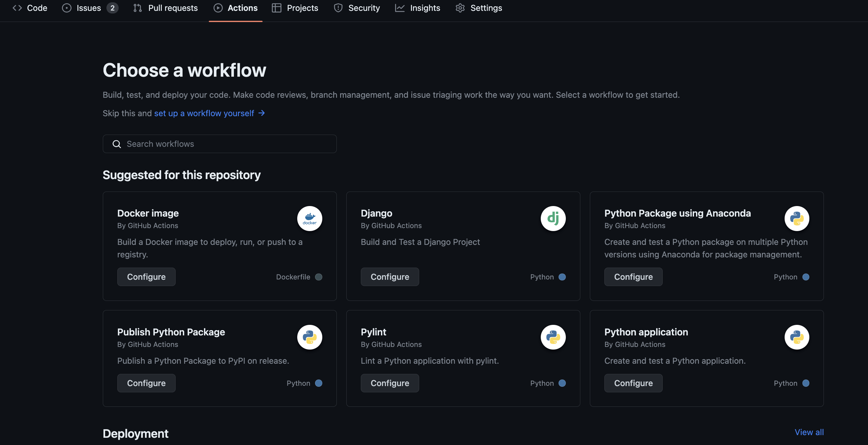Open the Insights tab
The width and height of the screenshot is (868, 445).
[x=418, y=8]
